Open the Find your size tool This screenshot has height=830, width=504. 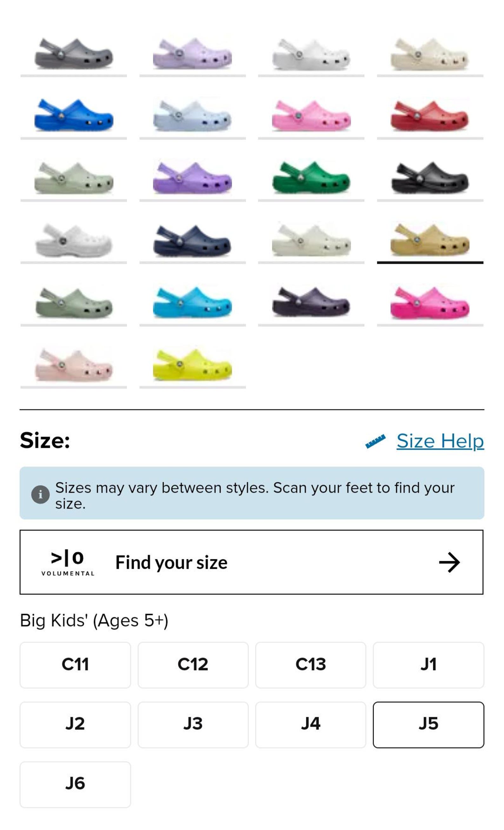click(x=251, y=562)
